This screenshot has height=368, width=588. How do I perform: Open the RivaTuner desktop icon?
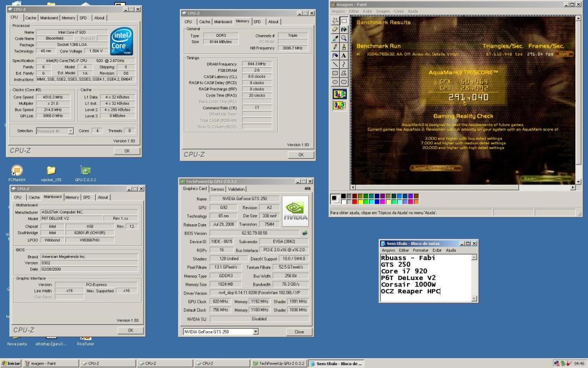pyautogui.click(x=85, y=342)
